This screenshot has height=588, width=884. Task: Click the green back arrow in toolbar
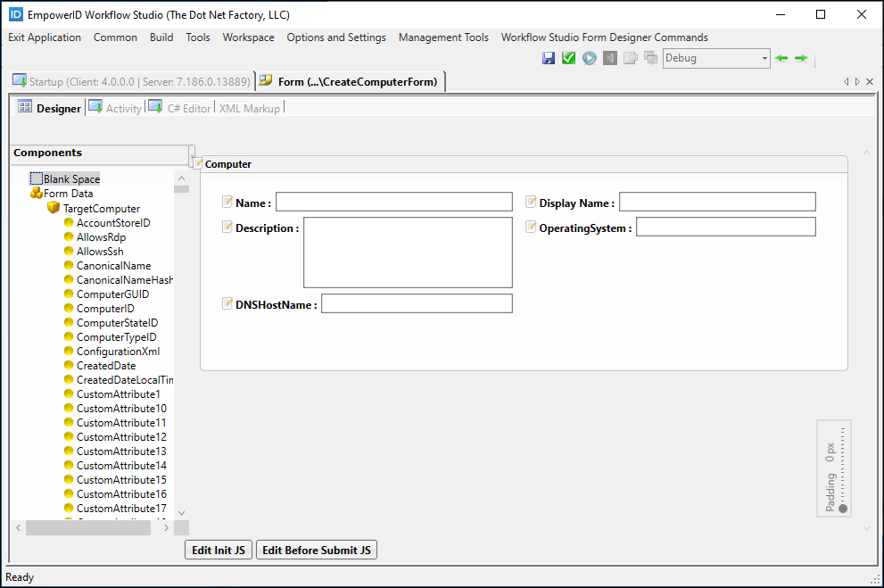[x=781, y=58]
